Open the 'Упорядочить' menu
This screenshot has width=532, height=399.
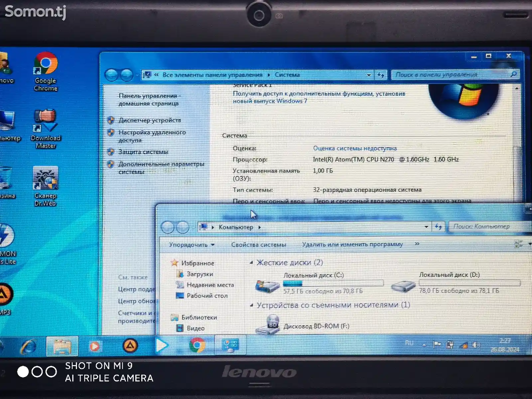click(x=192, y=245)
